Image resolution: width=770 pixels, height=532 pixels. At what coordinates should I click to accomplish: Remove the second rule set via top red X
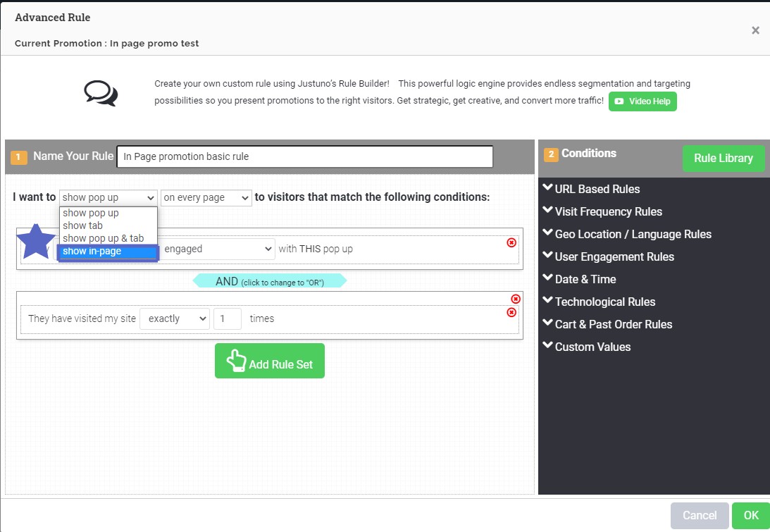[x=516, y=299]
